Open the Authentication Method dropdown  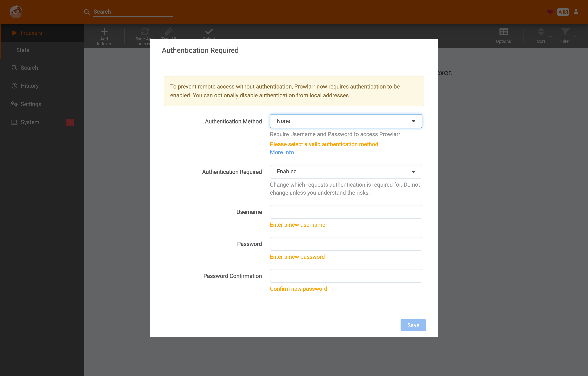tap(346, 121)
